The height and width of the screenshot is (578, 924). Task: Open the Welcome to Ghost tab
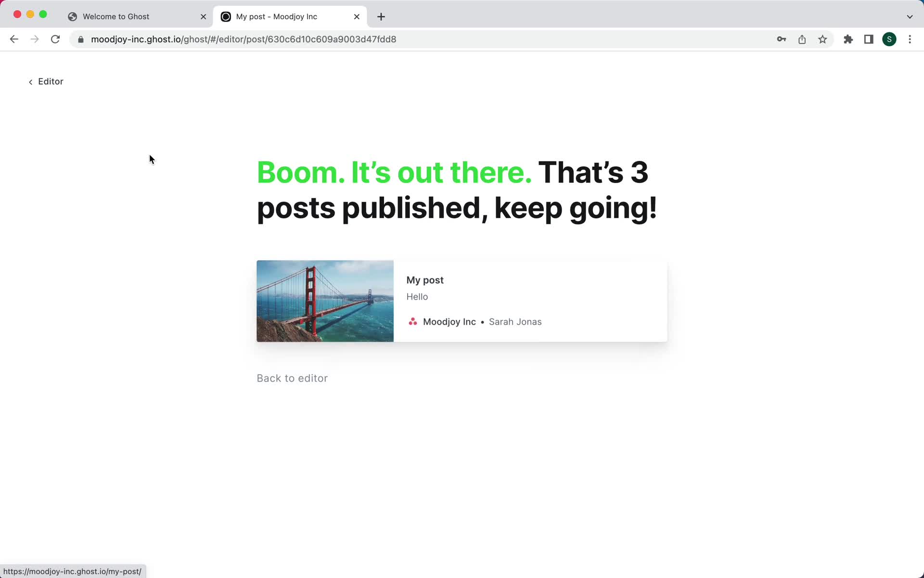[116, 16]
